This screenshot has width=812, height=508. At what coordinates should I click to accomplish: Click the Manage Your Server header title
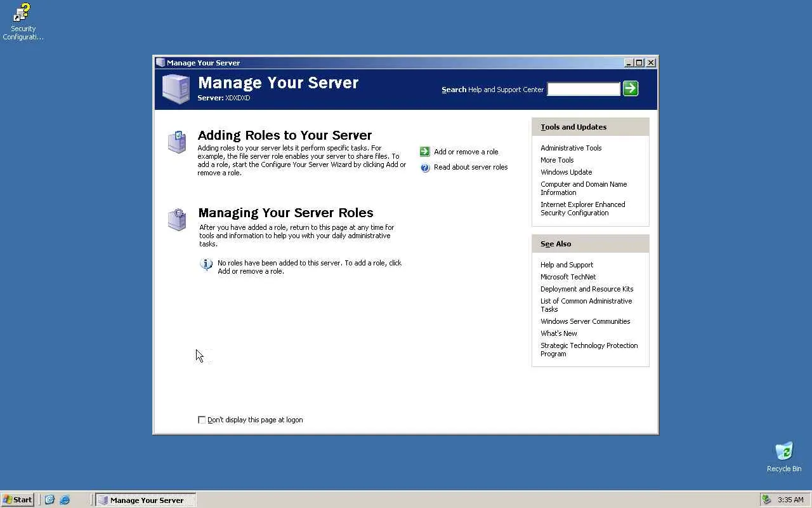click(278, 83)
